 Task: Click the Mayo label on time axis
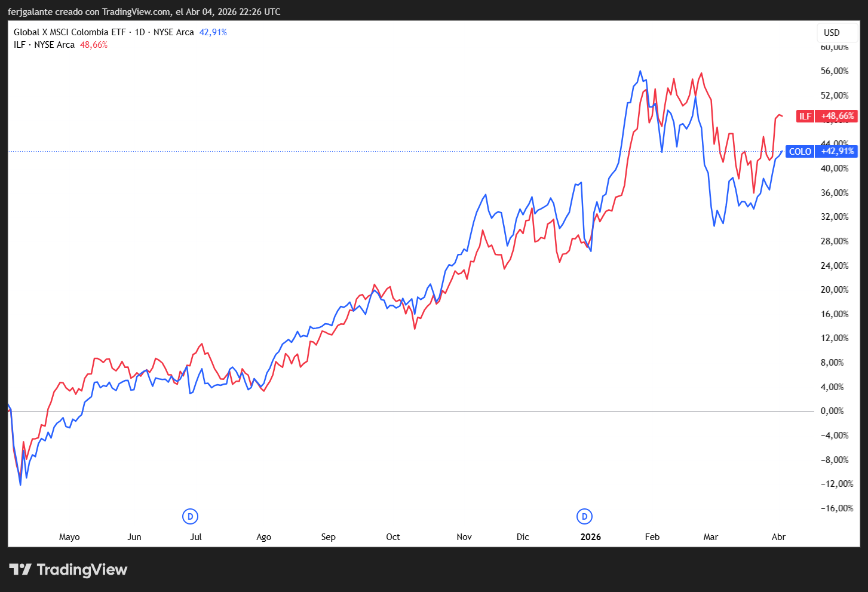69,537
